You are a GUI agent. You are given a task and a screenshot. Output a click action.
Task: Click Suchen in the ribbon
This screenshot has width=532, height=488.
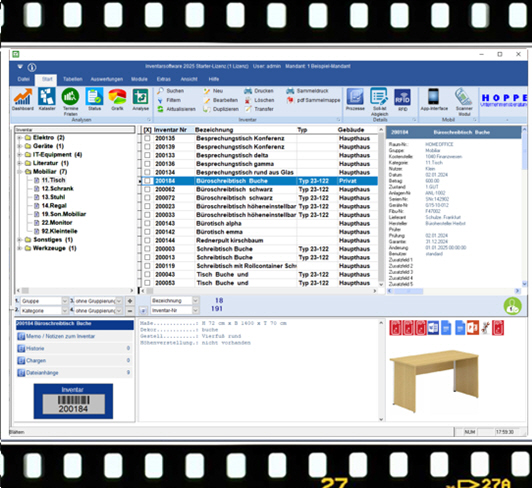(x=171, y=91)
